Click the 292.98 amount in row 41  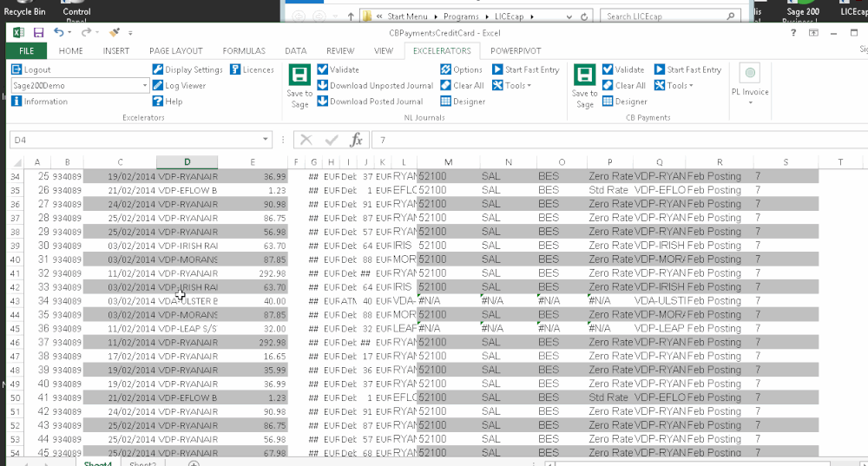[x=253, y=273]
